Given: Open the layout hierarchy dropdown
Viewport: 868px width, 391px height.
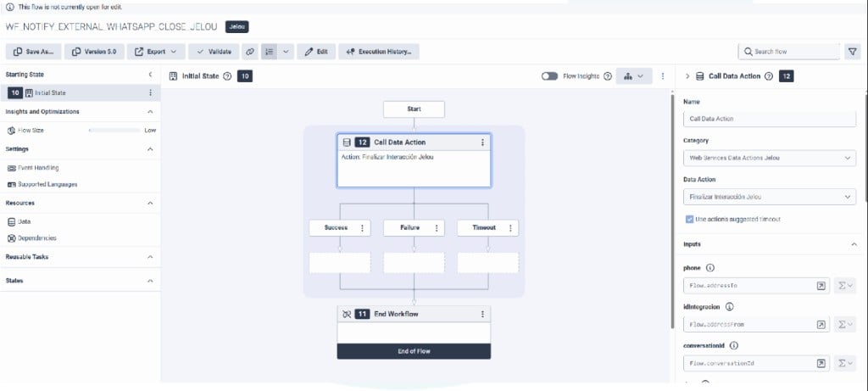Looking at the screenshot, I should pos(634,76).
